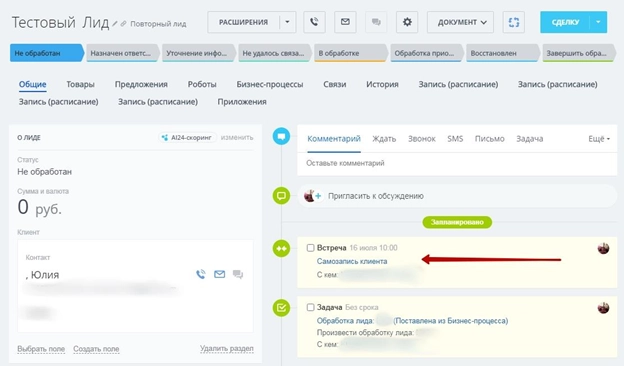Image resolution: width=624 pixels, height=366 pixels.
Task: Expand the Ещё menu in timeline editor
Action: 599,138
